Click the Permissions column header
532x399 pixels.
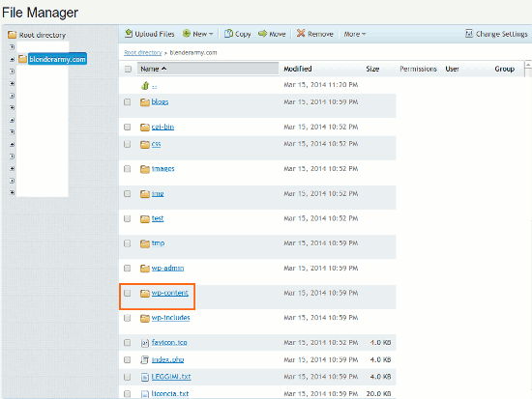pyautogui.click(x=418, y=69)
